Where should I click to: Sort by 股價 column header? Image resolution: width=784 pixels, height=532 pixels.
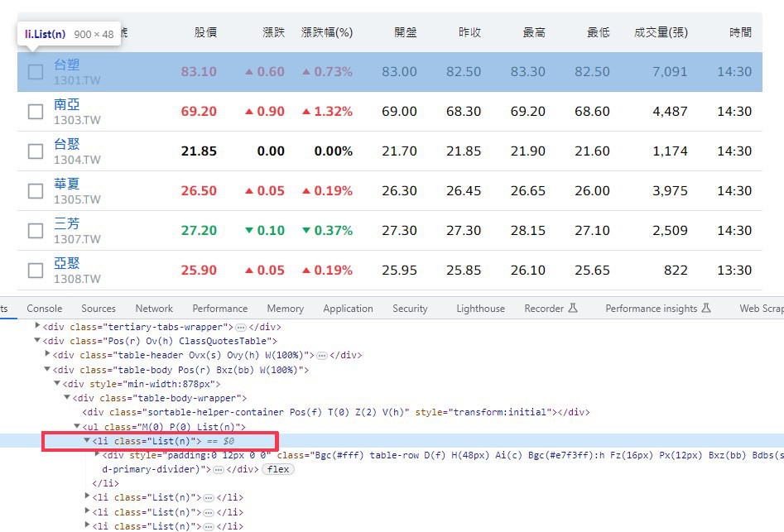pos(205,32)
